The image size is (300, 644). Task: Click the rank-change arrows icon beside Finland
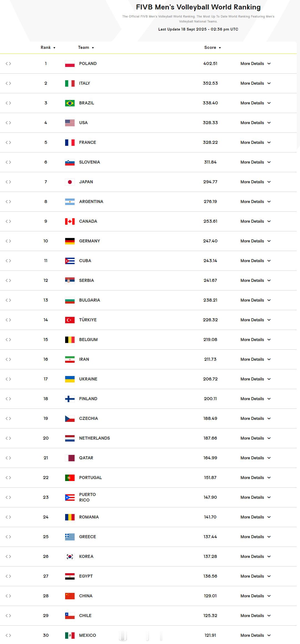[8, 399]
